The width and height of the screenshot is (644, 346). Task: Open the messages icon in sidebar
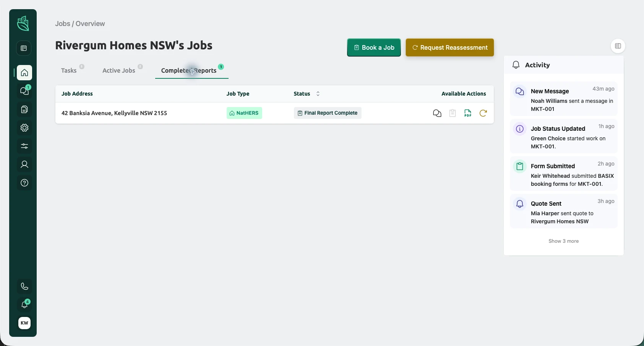click(x=24, y=91)
